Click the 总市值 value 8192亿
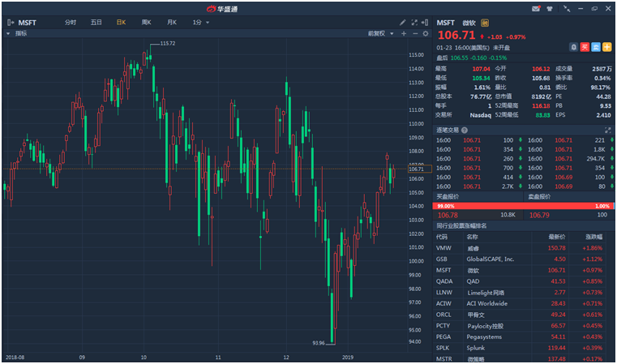 coord(541,96)
